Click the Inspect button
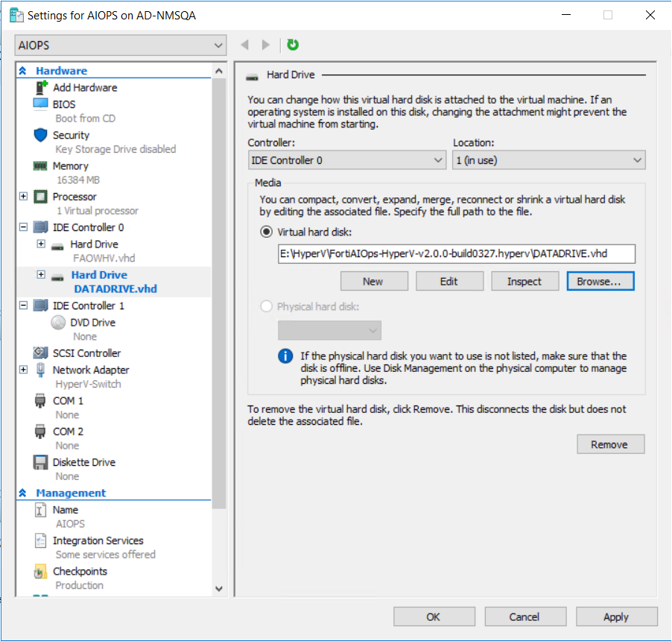 pos(525,281)
